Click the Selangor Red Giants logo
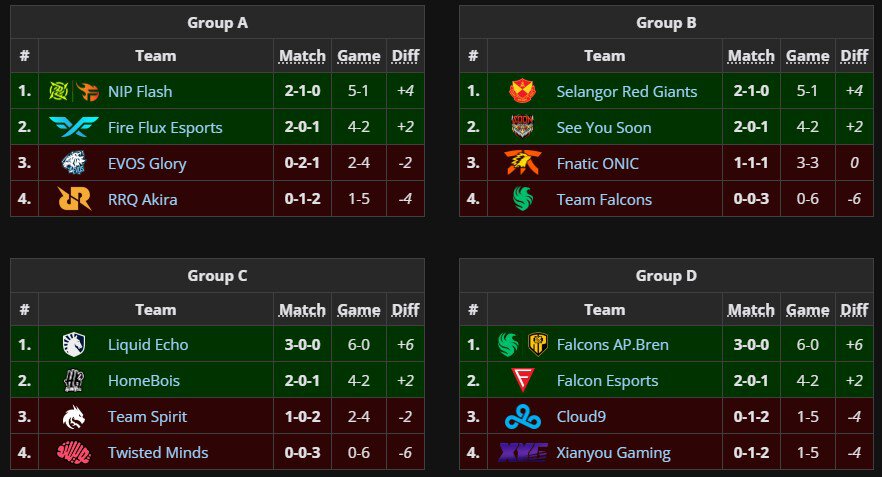 [522, 91]
